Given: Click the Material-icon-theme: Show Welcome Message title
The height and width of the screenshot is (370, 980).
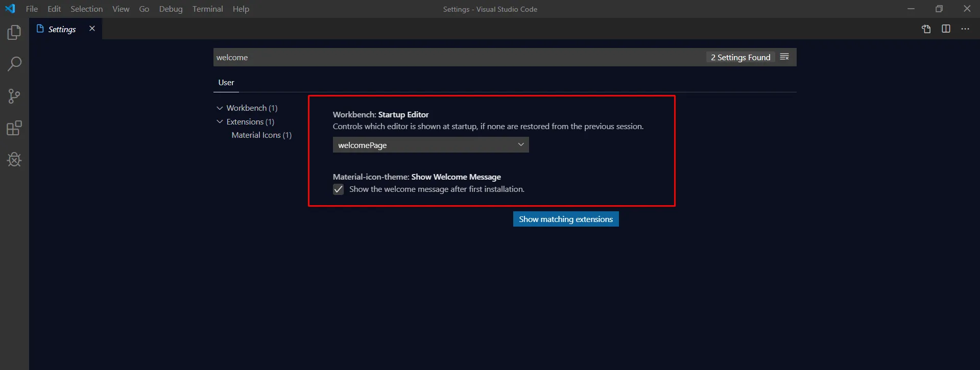Looking at the screenshot, I should [x=417, y=177].
